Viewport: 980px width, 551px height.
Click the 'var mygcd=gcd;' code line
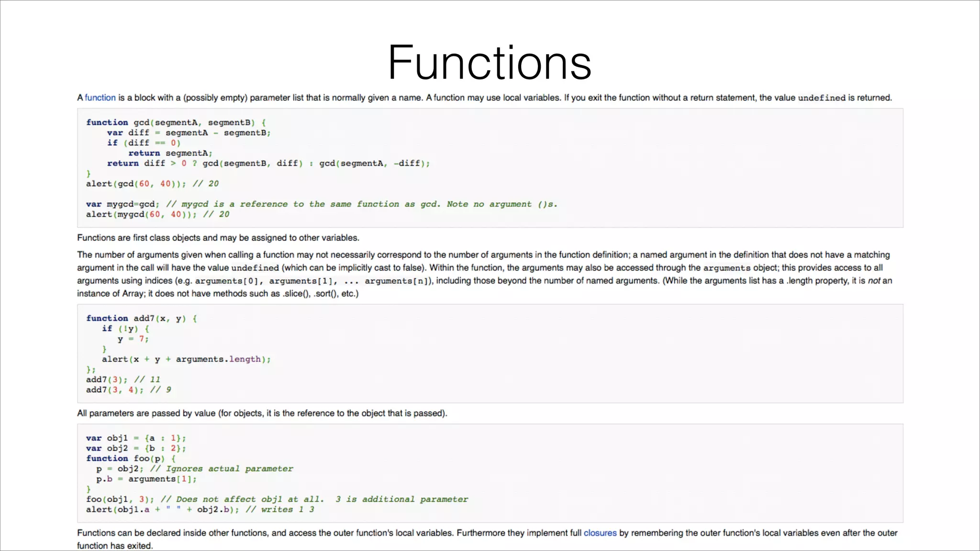tap(122, 204)
